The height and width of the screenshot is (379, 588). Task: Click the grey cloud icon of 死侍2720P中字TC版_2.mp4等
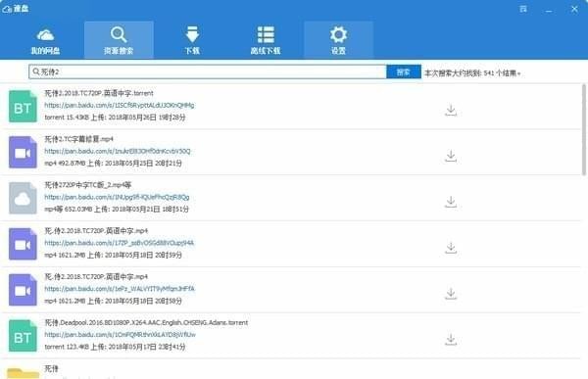coord(23,198)
